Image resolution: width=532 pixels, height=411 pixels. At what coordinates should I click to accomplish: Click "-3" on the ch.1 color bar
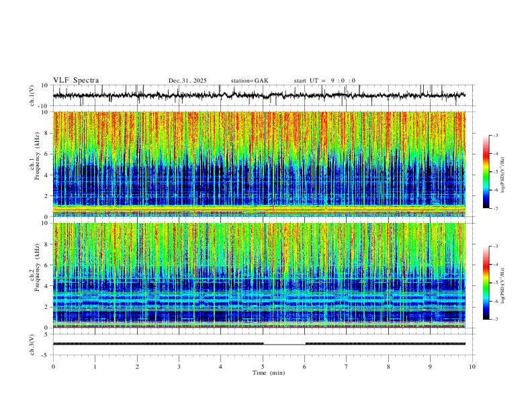click(495, 135)
